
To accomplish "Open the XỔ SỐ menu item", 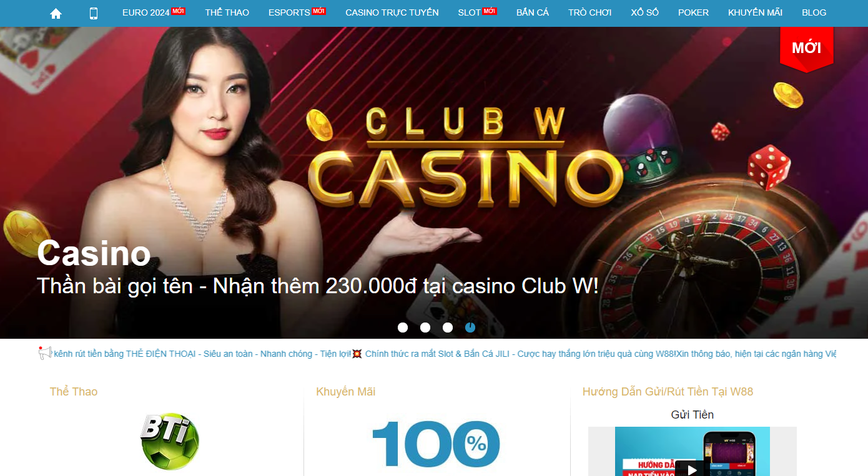I will pyautogui.click(x=645, y=12).
